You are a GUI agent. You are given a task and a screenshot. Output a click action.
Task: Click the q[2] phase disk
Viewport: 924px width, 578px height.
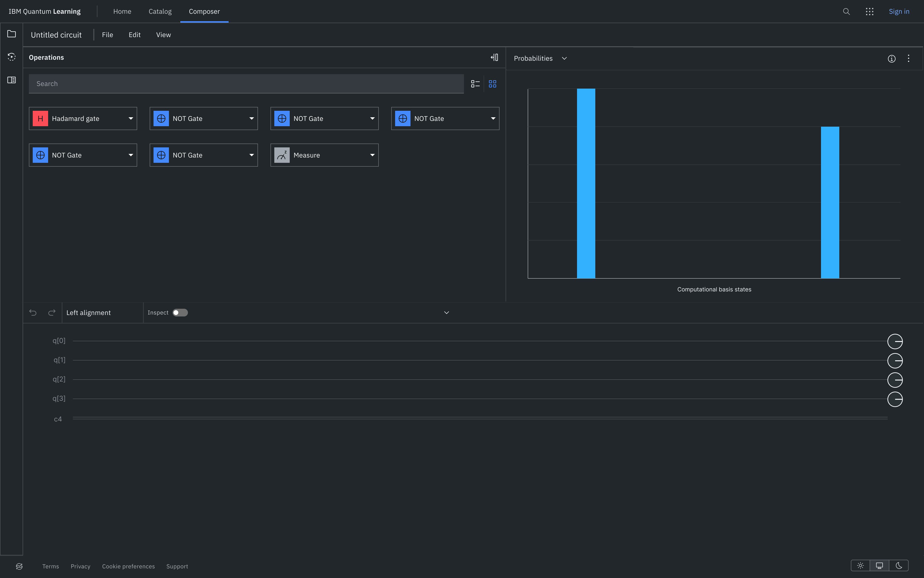[x=895, y=380]
